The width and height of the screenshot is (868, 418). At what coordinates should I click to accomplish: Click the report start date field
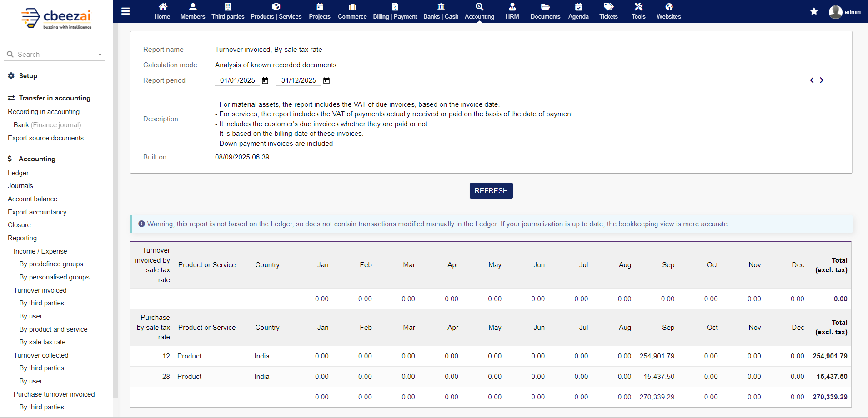coord(237,80)
